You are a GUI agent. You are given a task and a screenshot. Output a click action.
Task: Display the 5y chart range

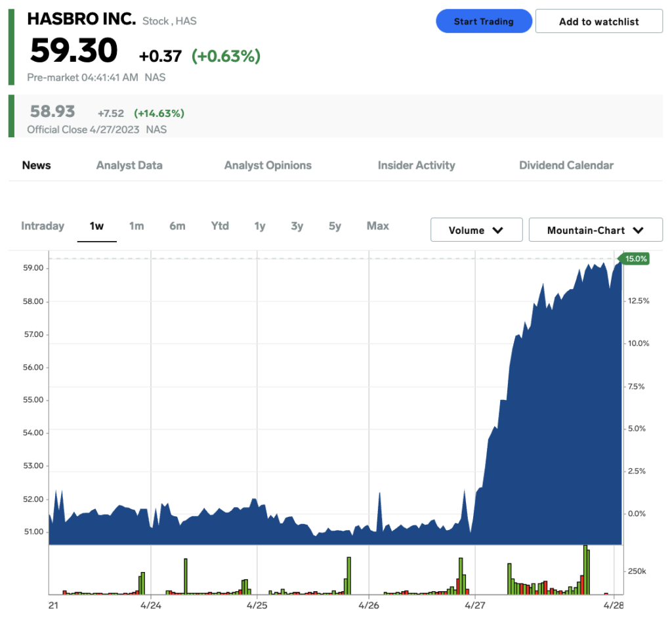point(335,226)
